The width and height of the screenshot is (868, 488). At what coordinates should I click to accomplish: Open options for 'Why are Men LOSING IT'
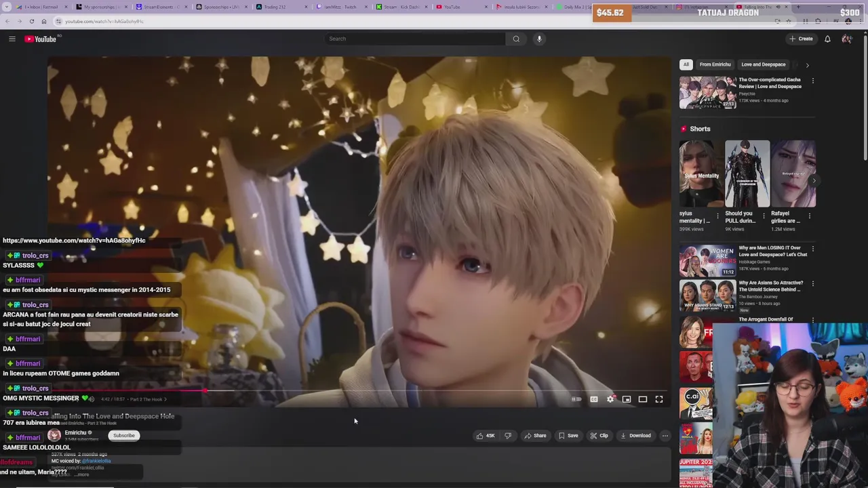(813, 249)
